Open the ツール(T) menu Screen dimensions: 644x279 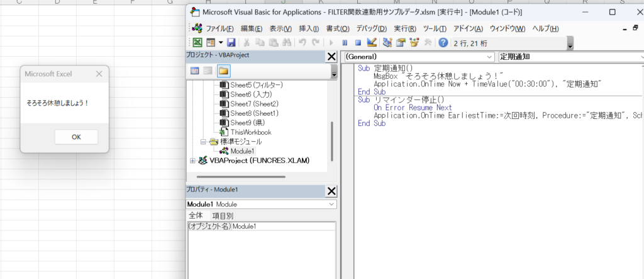(435, 29)
